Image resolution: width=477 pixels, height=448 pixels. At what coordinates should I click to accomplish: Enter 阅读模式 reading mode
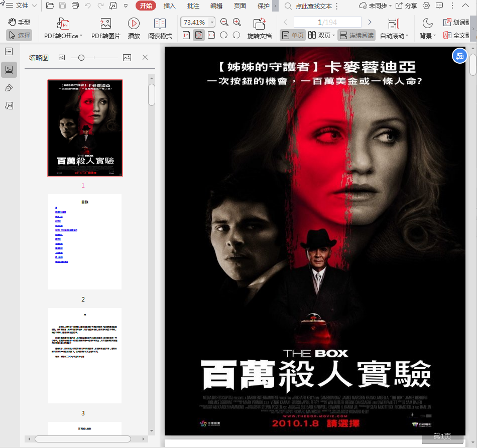point(160,29)
